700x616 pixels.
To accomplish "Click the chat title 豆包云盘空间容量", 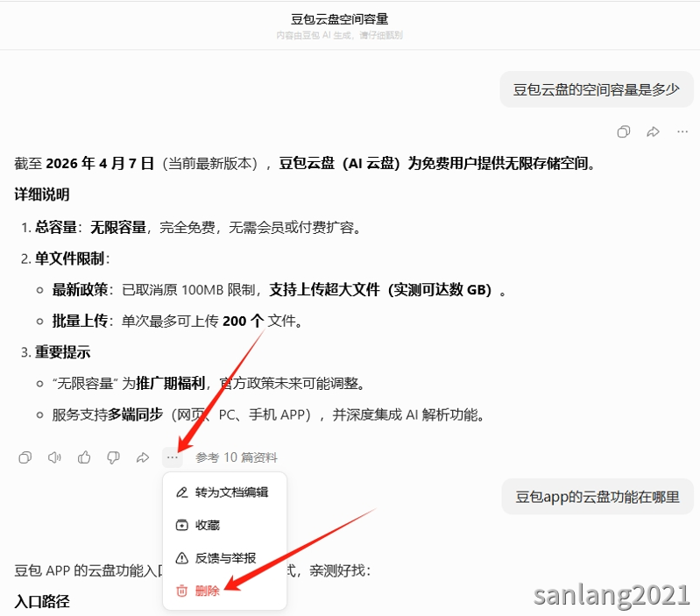I will 340,19.
